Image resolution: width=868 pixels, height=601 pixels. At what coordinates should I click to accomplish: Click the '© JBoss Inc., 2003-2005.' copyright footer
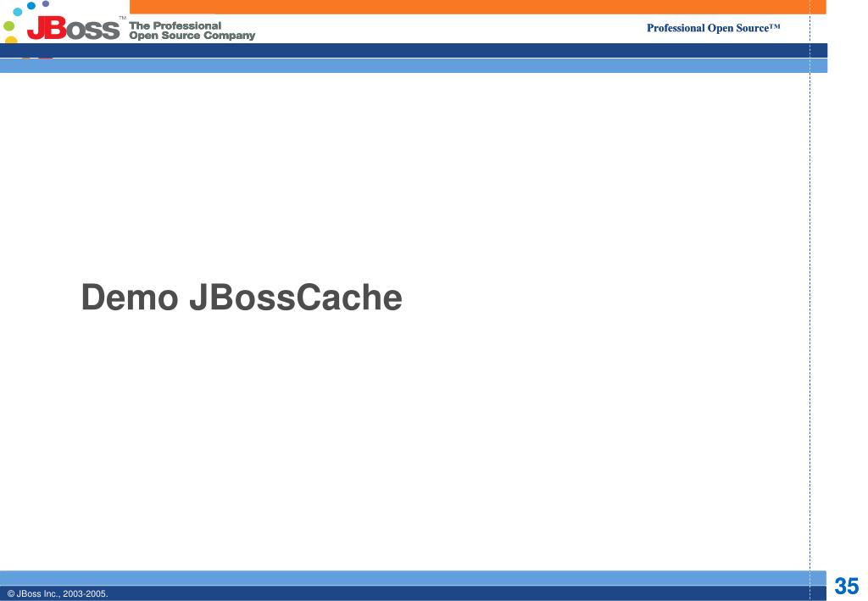coord(58,593)
